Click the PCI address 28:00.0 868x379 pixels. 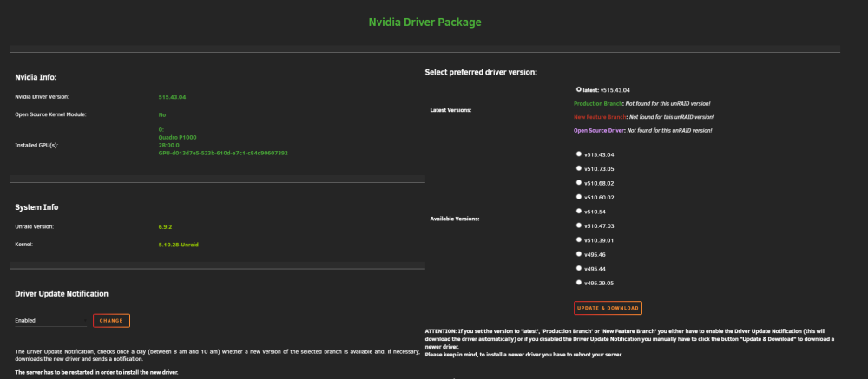(169, 145)
